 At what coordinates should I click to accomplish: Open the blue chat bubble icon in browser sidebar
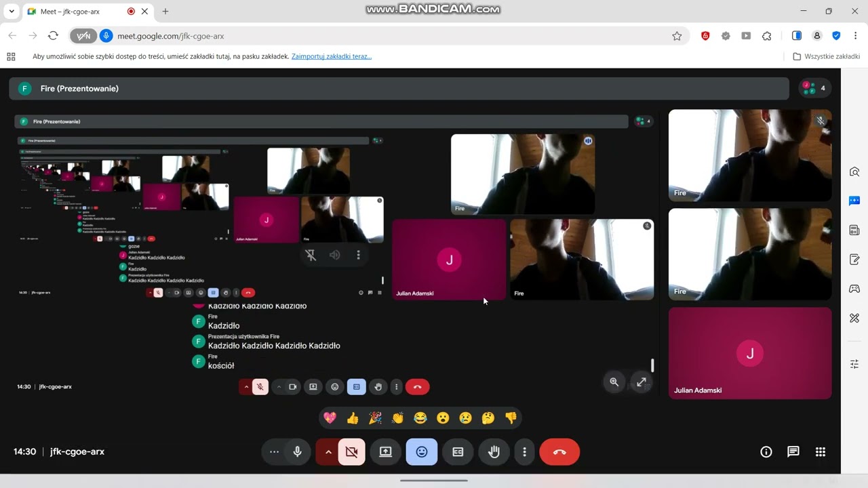point(854,201)
